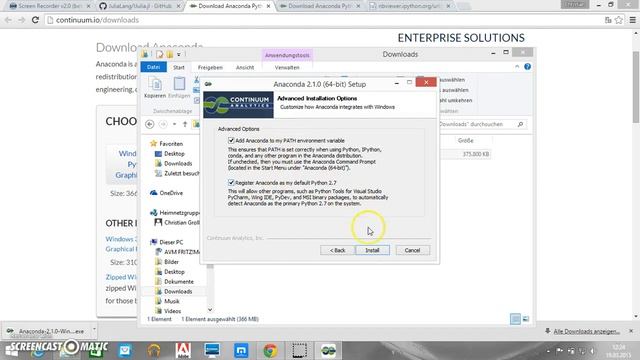Viewport: 640px width, 360px height.
Task: Click Explorer forward navigation arrow
Action: tap(163, 124)
